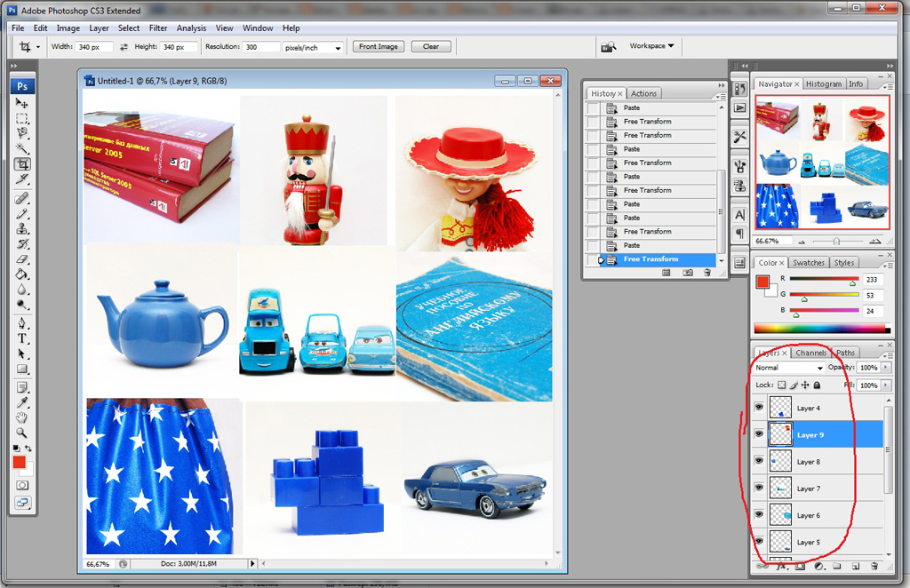Image resolution: width=910 pixels, height=588 pixels.
Task: Open the Tool Presets panel icon
Action: (x=739, y=137)
